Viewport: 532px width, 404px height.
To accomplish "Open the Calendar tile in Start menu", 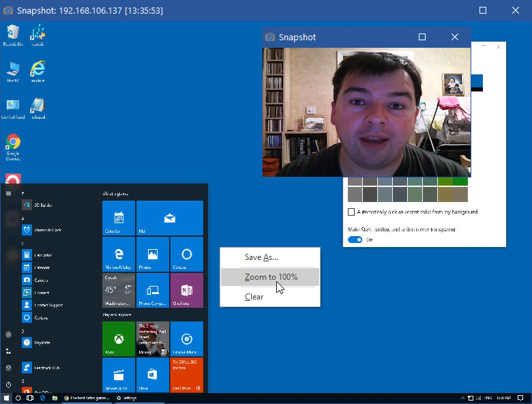I will click(x=119, y=218).
